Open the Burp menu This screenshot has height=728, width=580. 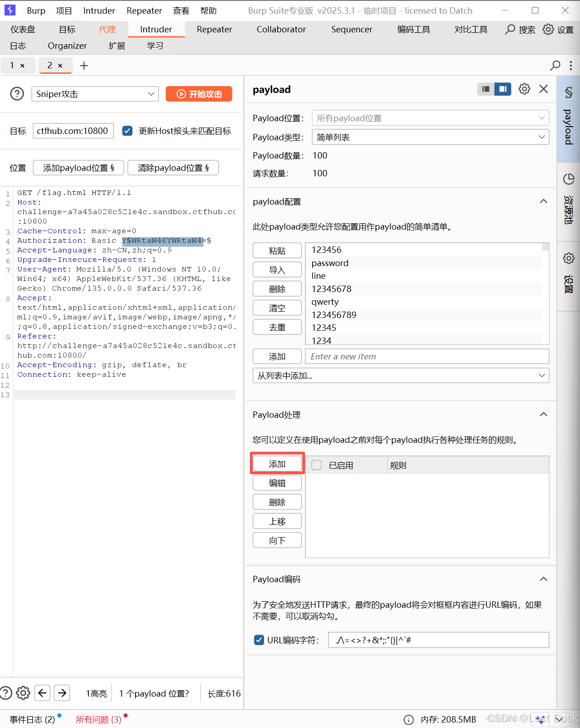36,10
